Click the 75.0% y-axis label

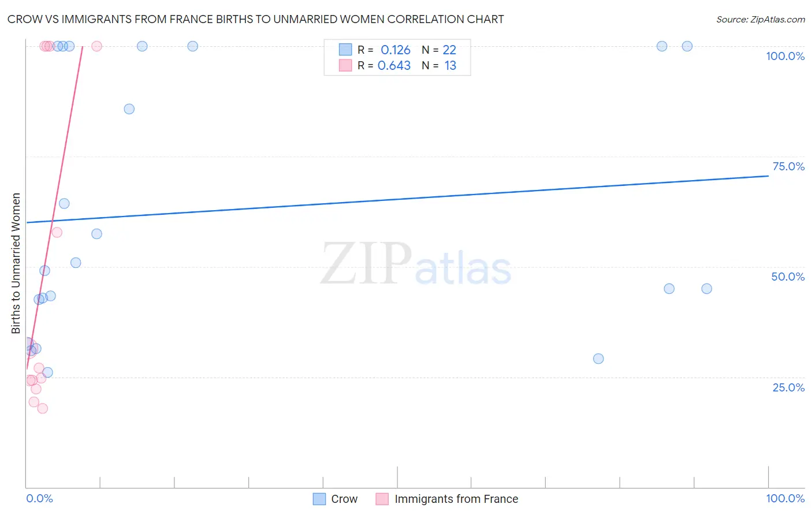point(788,166)
